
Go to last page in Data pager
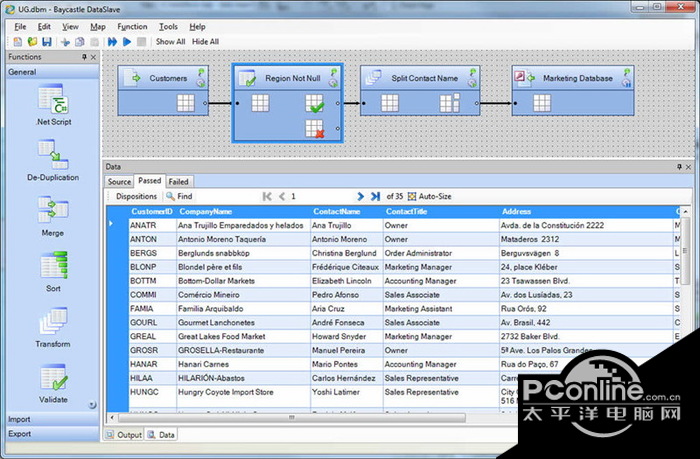[375, 196]
